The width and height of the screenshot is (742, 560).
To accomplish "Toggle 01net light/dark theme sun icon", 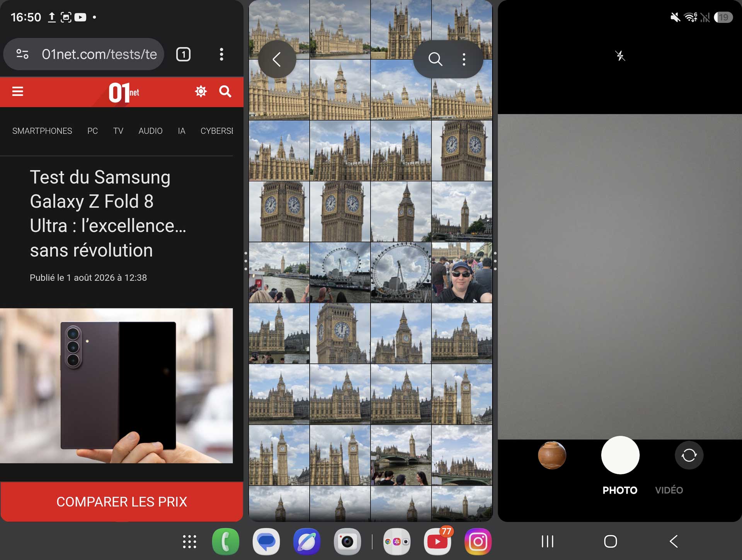I will click(201, 92).
